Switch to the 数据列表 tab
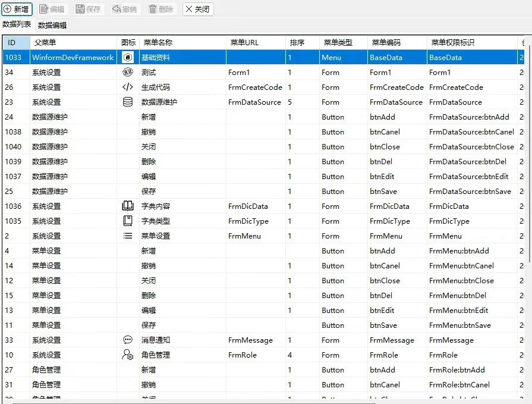Screen dimensions: 532x404 (x=17, y=24)
